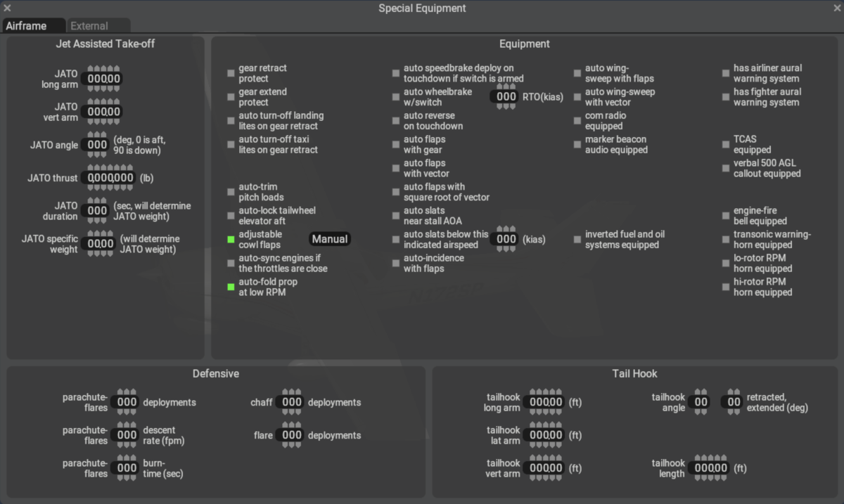This screenshot has width=844, height=504.
Task: Disable the adjustable cowl flaps checkbox
Action: (x=231, y=240)
